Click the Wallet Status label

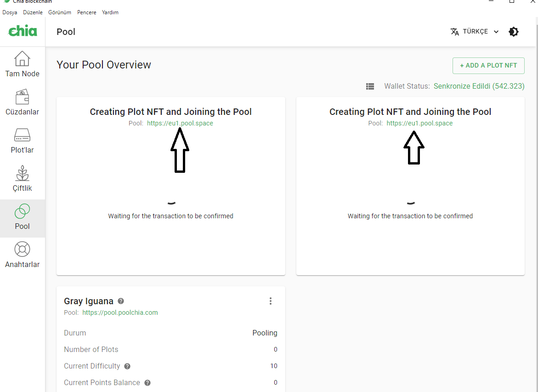click(407, 86)
